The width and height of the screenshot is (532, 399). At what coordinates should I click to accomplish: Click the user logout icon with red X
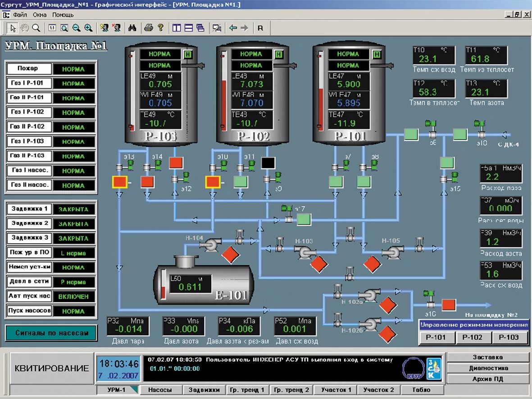[x=116, y=28]
